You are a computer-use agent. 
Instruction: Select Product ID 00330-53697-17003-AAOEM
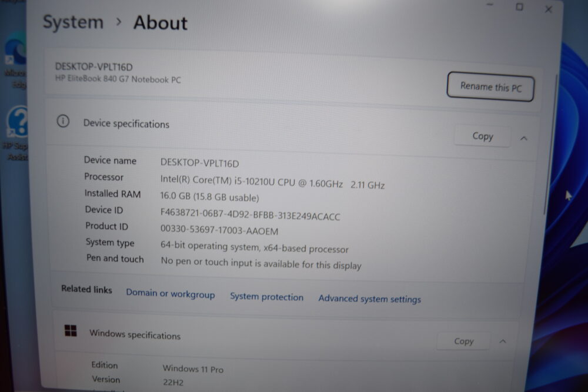click(x=219, y=230)
